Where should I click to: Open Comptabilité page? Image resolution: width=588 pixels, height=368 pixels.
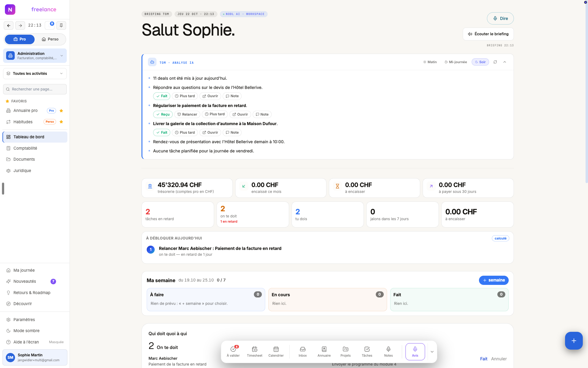coord(35,148)
